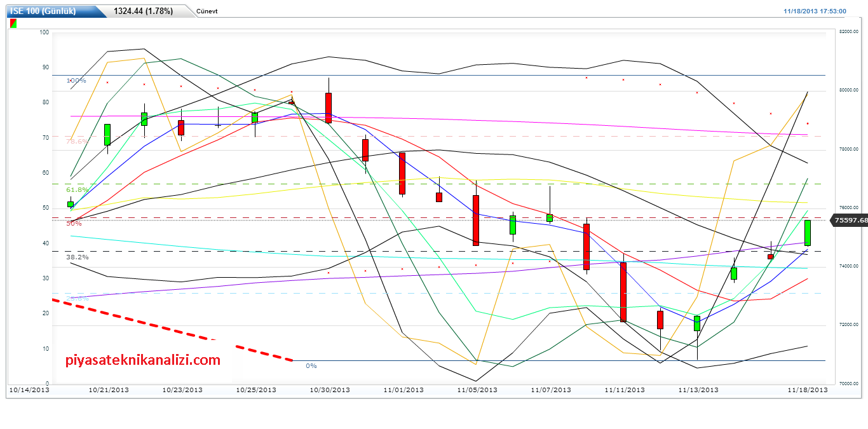Screen dimensions: 868x429
Task: Select the 0% Fibonacci base label
Action: [x=311, y=365]
